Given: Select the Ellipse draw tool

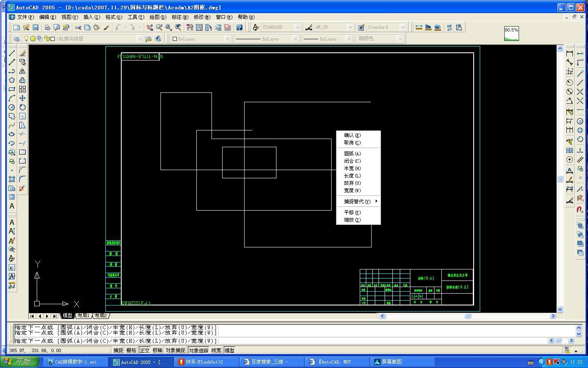Looking at the screenshot, I should pos(12,134).
